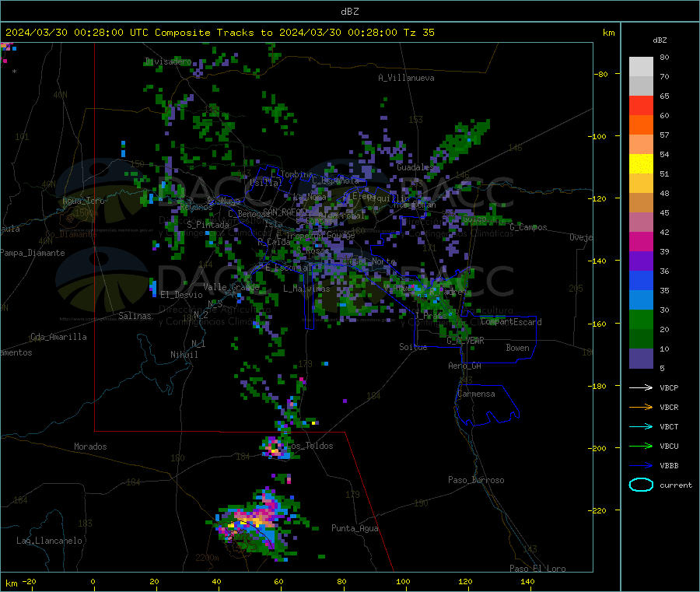Screen dimensions: 700x592
Task: Click the blue VBBB arrow legend icon
Action: point(641,466)
